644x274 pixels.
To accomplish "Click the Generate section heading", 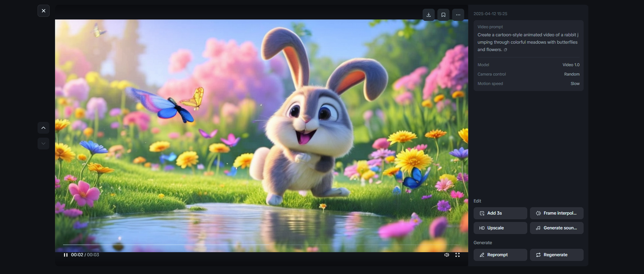I will tap(483, 243).
